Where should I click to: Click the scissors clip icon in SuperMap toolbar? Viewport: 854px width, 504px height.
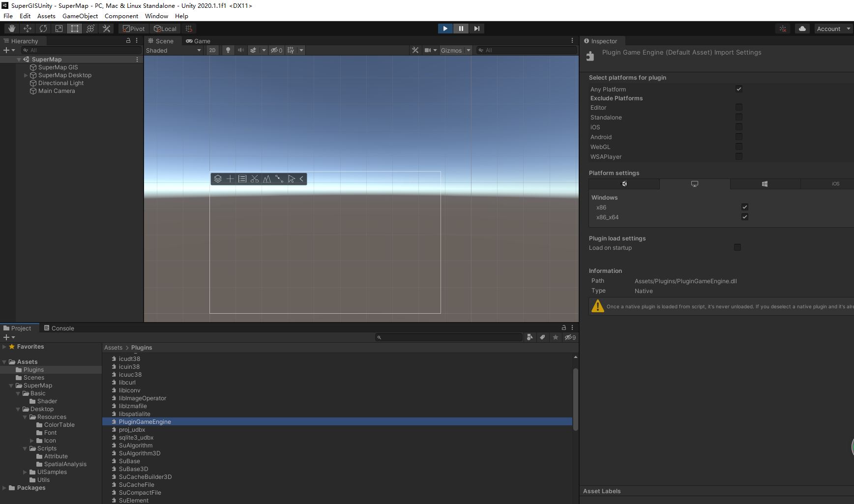(255, 179)
